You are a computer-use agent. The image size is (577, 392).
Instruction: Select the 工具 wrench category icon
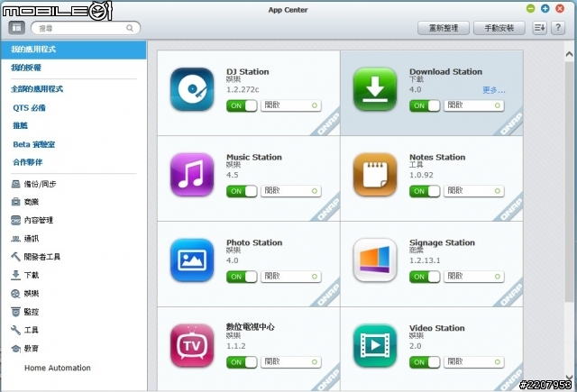point(15,330)
